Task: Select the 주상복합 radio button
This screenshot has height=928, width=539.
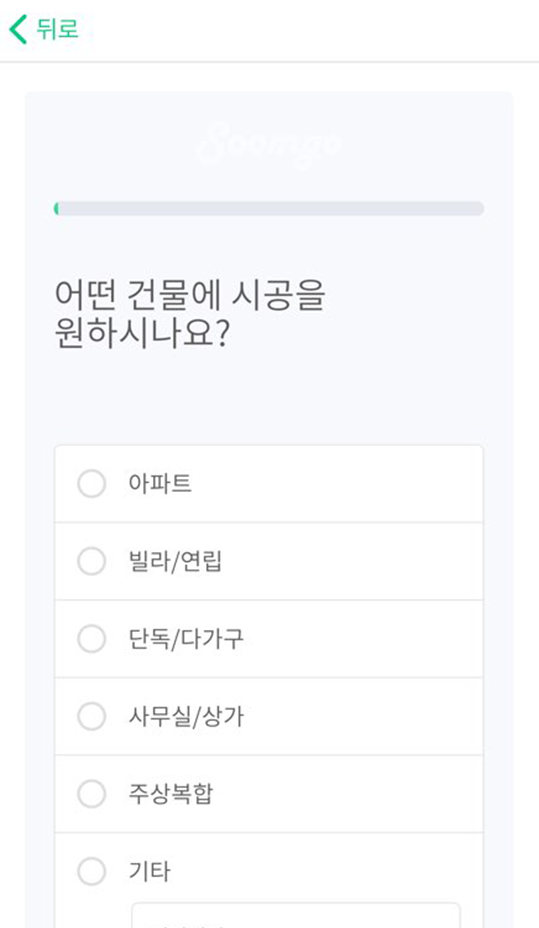Action: coord(92,794)
